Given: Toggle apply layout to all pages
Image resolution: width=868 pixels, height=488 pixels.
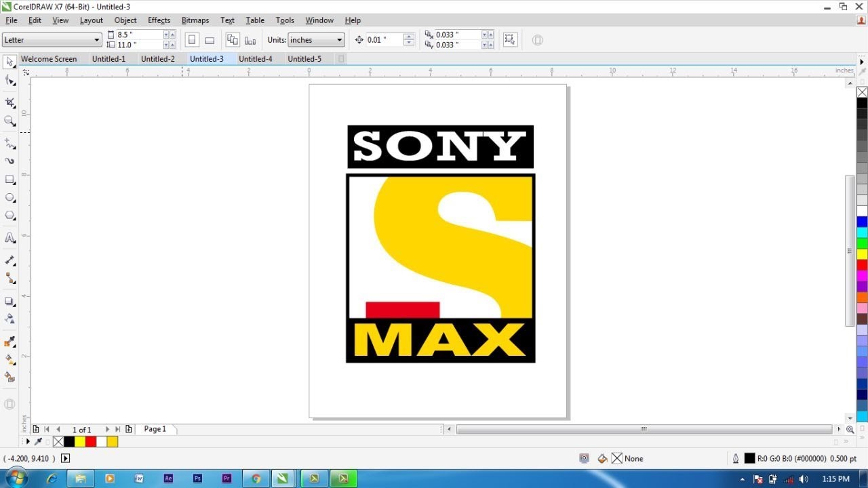Looking at the screenshot, I should [233, 40].
